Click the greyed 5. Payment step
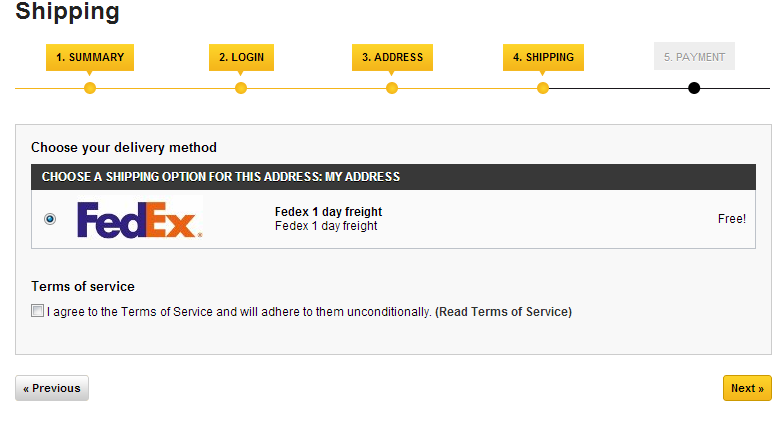 [694, 57]
